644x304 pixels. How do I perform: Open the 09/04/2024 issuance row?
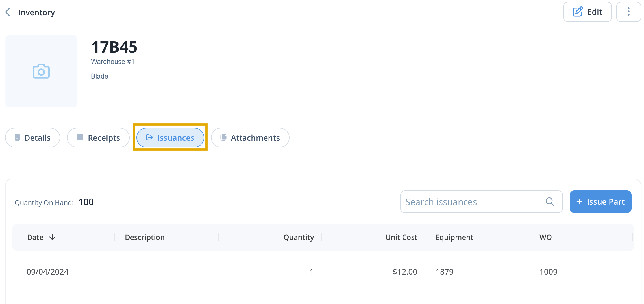pyautogui.click(x=323, y=272)
